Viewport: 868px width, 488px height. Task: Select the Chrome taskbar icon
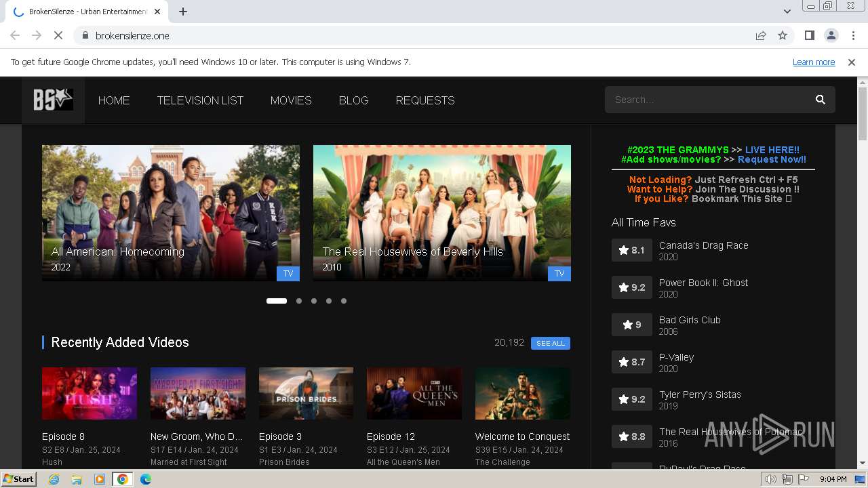[122, 479]
